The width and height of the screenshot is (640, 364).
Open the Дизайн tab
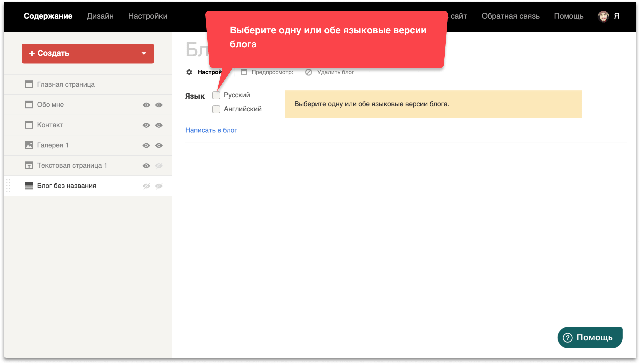(x=100, y=16)
